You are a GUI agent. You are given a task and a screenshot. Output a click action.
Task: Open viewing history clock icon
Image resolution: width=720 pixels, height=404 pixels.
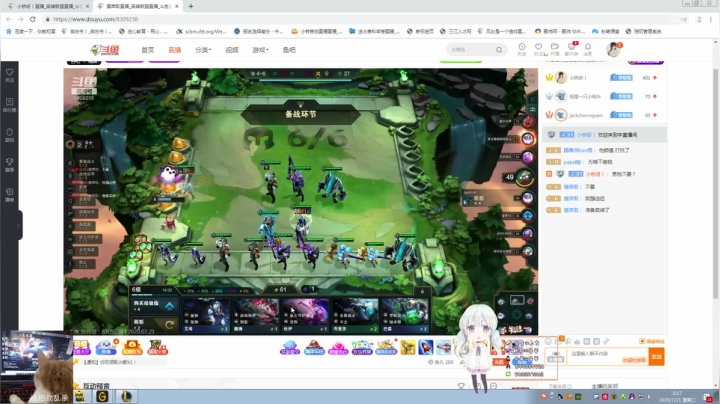click(522, 49)
